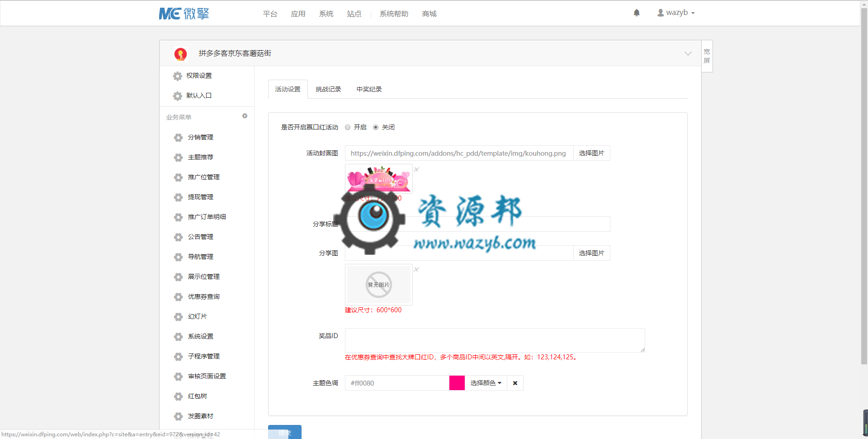The height and width of the screenshot is (439, 868).
Task: Click 选择图片 for 分享图
Action: 591,253
